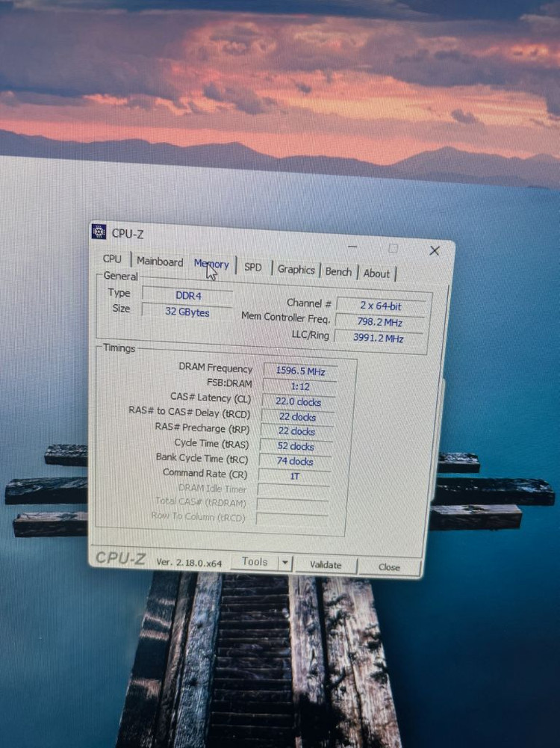
Task: Click the Validate button
Action: click(x=326, y=565)
